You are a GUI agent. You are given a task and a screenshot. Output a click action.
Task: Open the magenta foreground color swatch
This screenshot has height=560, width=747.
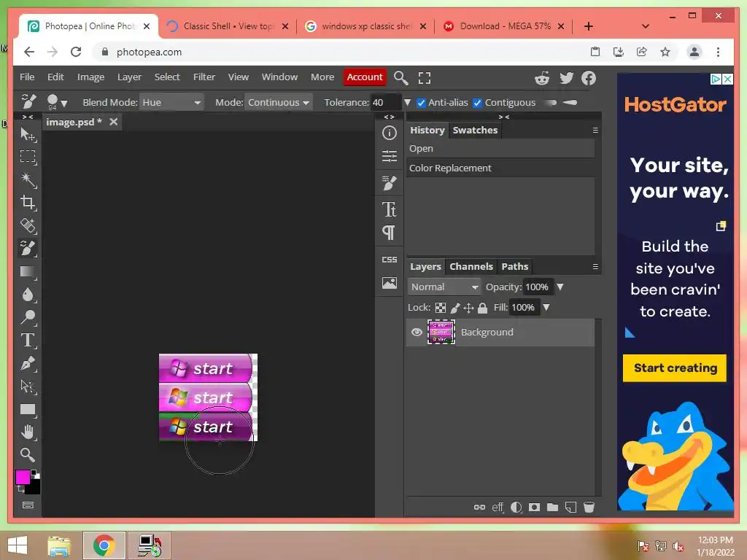pos(23,477)
